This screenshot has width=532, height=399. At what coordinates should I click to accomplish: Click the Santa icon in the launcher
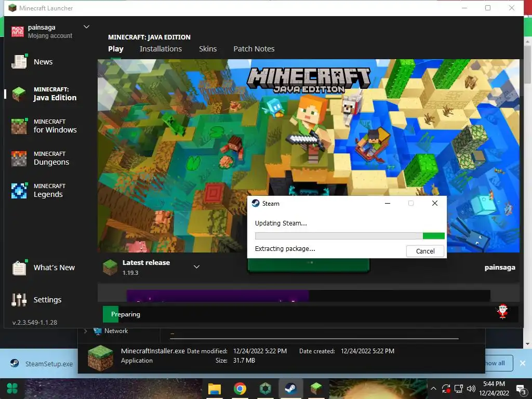coord(502,311)
